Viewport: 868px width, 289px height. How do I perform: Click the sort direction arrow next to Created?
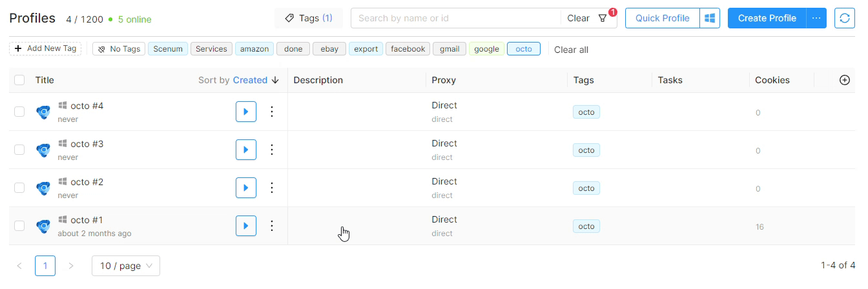pos(275,80)
